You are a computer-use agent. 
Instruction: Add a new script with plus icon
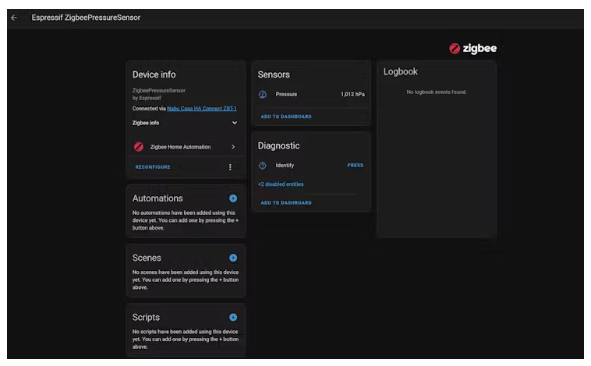233,318
